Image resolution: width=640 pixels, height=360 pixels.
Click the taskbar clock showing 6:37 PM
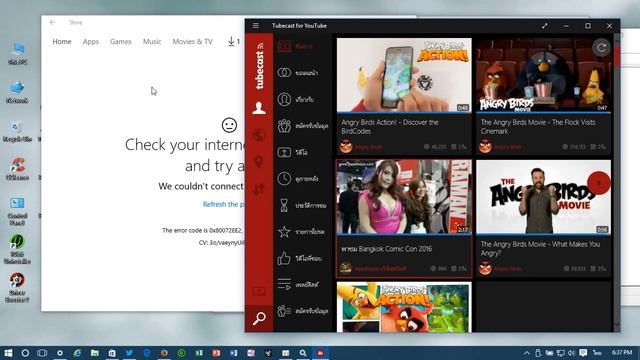pyautogui.click(x=622, y=352)
